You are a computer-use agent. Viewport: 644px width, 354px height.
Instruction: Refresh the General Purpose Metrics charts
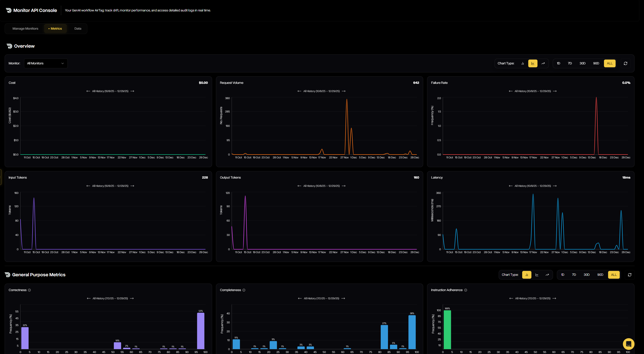(x=630, y=275)
